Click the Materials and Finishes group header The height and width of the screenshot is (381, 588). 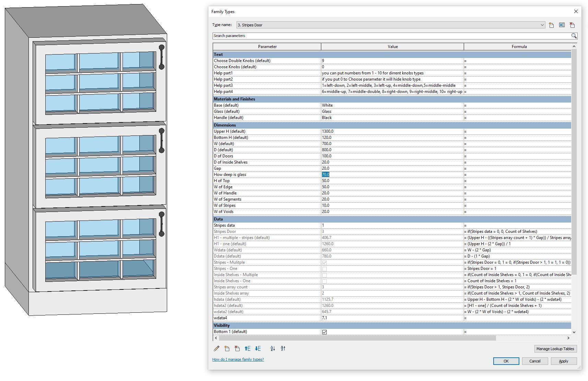[392, 99]
